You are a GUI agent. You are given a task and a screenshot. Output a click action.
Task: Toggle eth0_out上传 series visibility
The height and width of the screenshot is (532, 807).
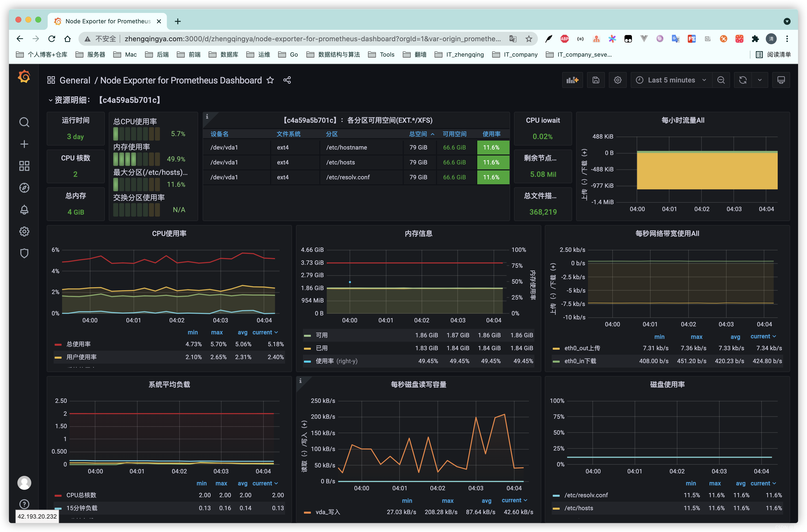tap(582, 348)
